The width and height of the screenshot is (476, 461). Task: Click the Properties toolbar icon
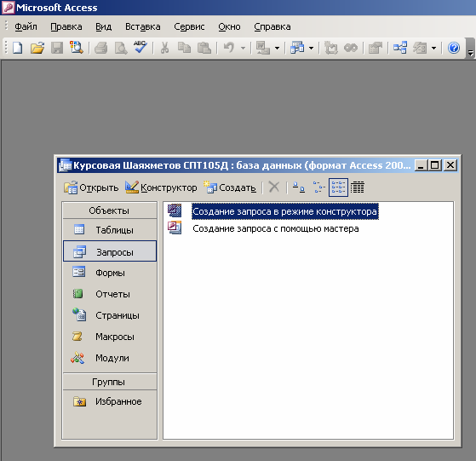tap(376, 48)
